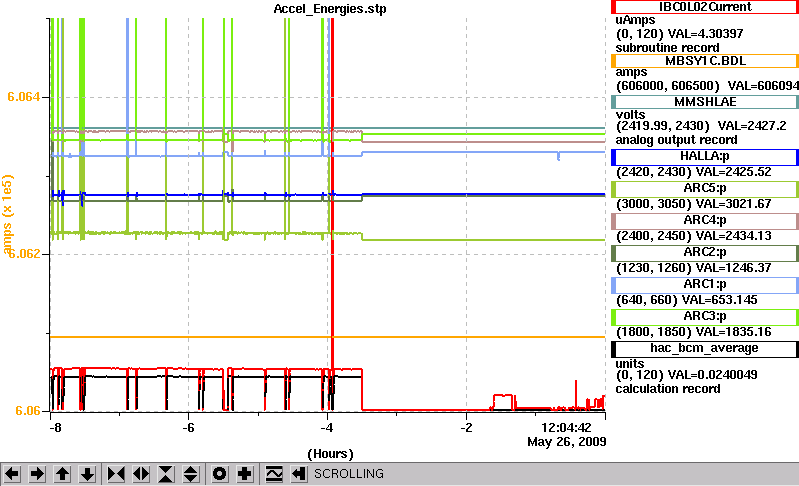
Task: Click the 'volts' units label under MMSHLAE
Action: click(630, 115)
